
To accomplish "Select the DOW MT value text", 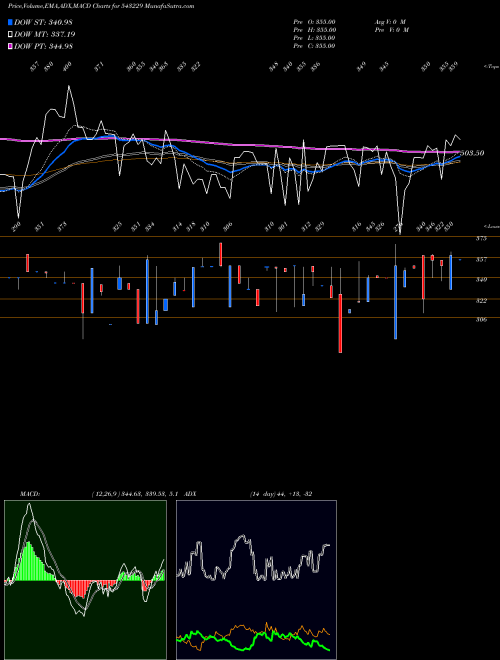I will [62, 35].
